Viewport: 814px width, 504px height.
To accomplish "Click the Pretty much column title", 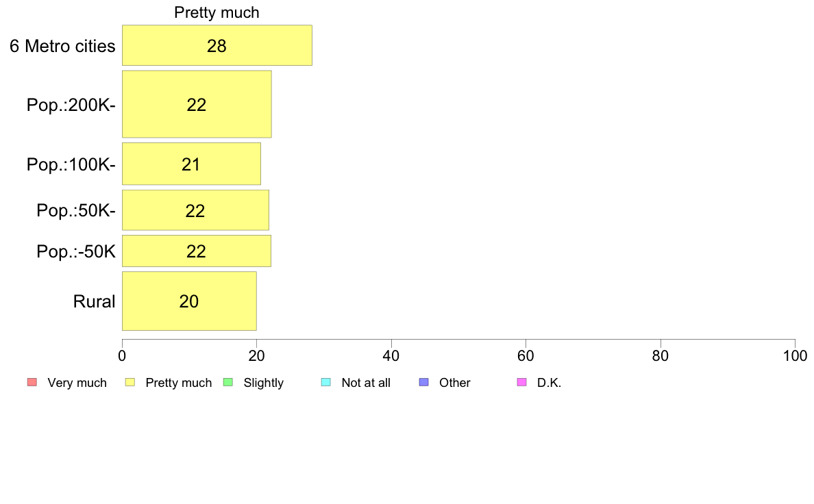I will [x=217, y=12].
